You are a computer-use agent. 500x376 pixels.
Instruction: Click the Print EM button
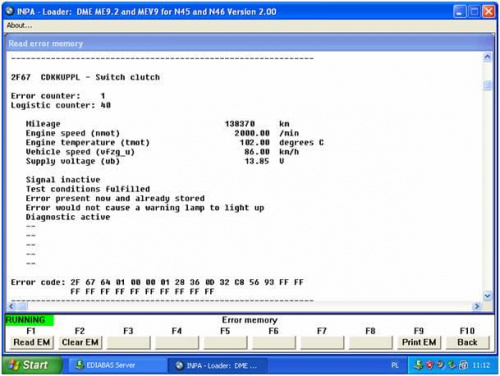(419, 342)
